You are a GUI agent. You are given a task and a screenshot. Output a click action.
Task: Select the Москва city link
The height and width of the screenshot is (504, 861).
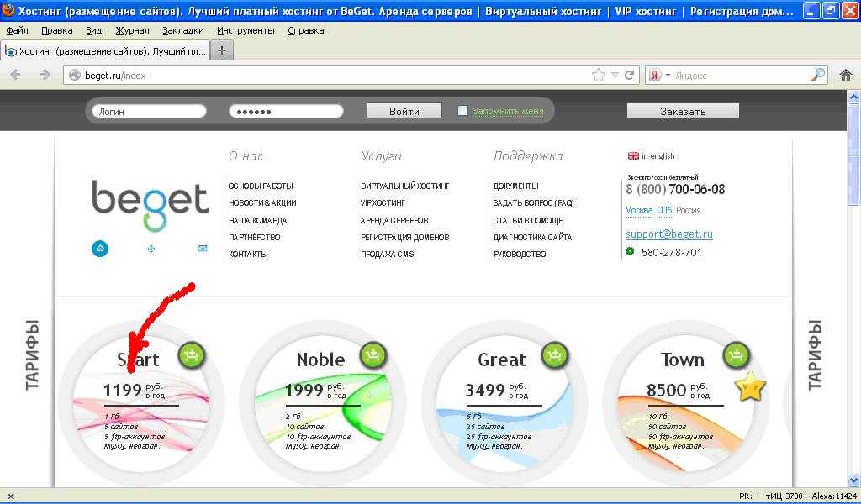(x=639, y=210)
